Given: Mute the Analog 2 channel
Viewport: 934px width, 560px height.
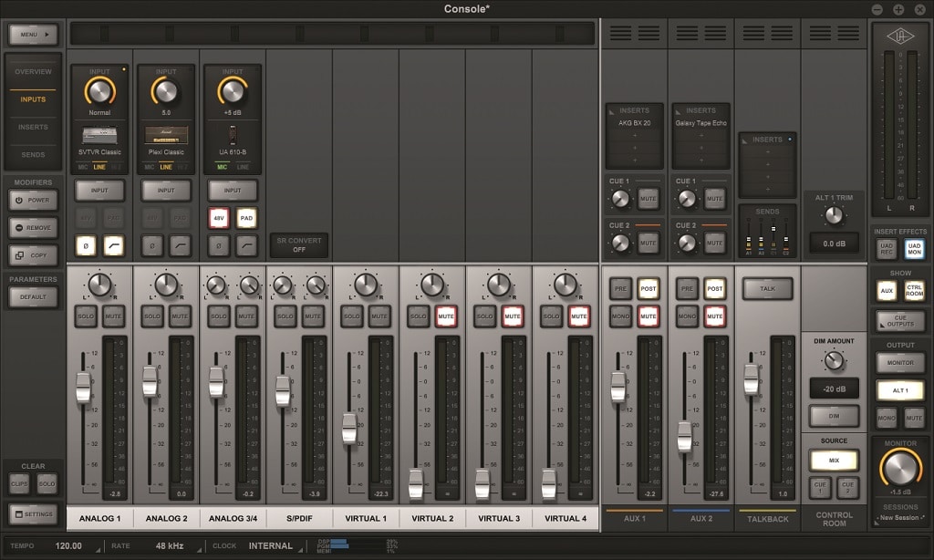Looking at the screenshot, I should tap(180, 316).
